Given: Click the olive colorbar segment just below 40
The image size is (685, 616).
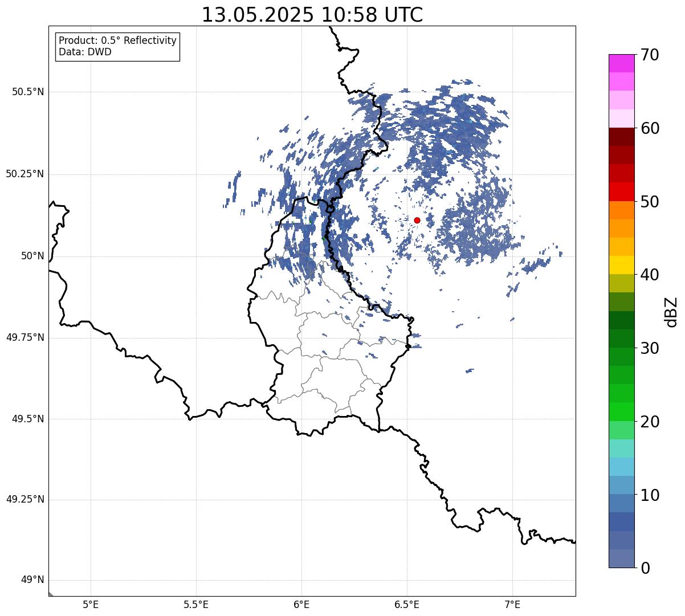Looking at the screenshot, I should pyautogui.click(x=621, y=283).
